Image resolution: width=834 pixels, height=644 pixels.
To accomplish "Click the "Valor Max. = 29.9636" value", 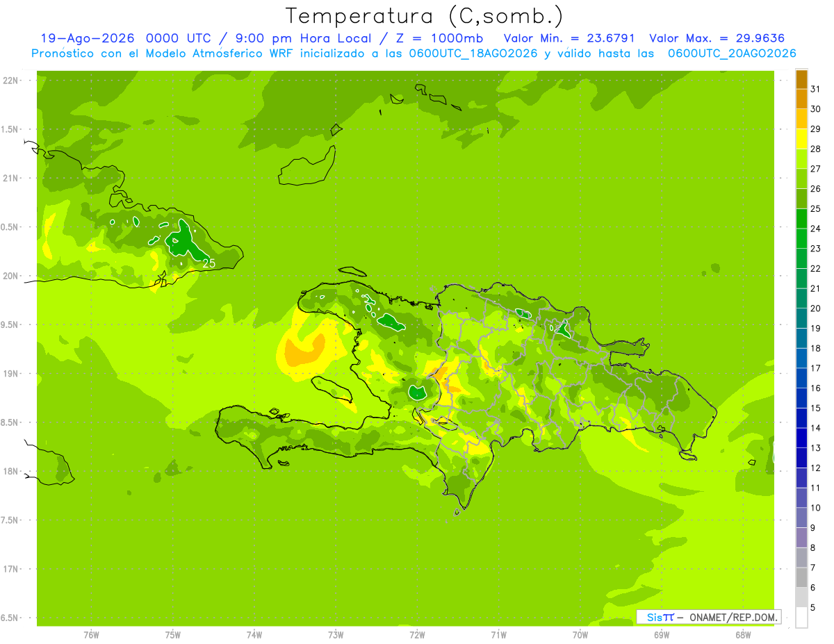I will point(717,38).
